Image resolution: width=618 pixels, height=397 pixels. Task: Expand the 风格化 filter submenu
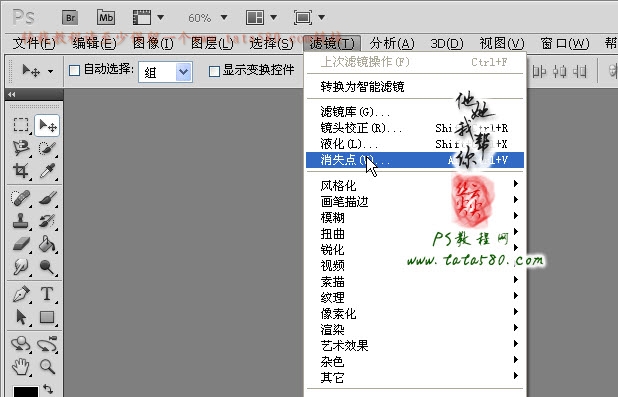point(415,185)
